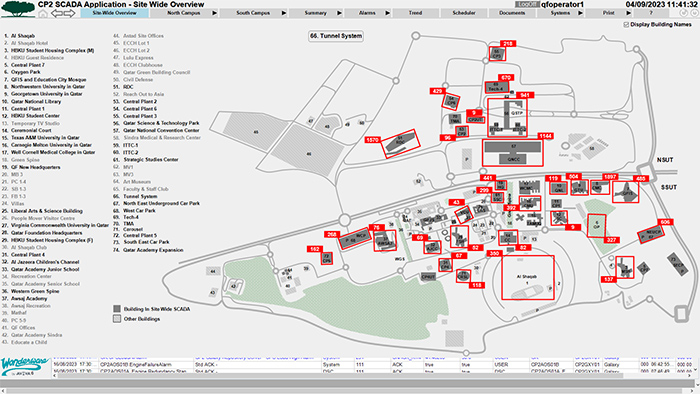Open Central Plant 7 from the list
Screen dimensions: 700x394
(28, 65)
